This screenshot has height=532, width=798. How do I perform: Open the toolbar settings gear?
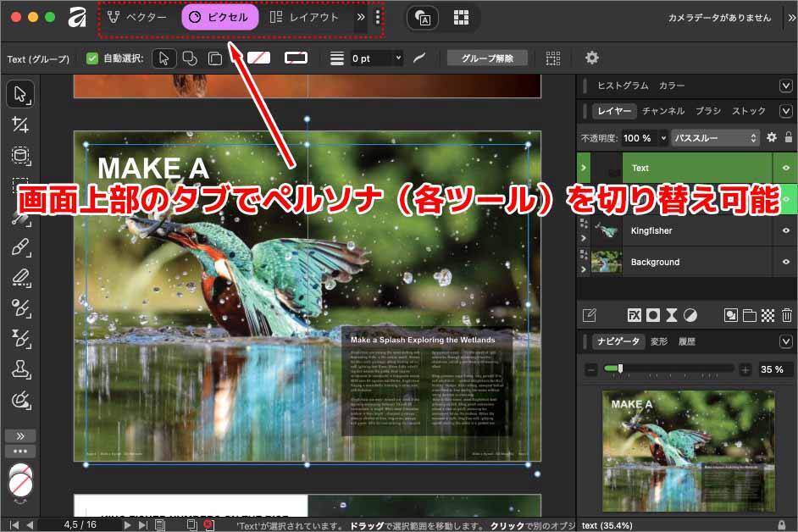point(591,58)
